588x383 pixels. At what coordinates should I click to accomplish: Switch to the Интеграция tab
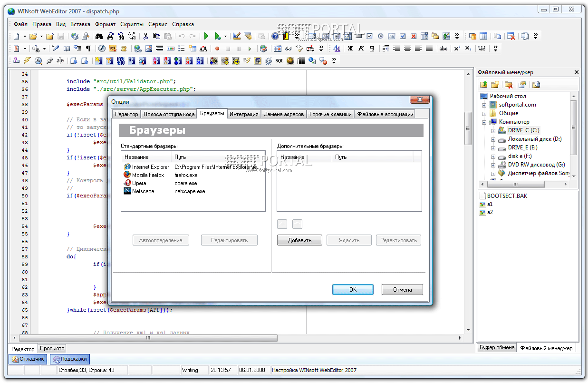(x=244, y=114)
